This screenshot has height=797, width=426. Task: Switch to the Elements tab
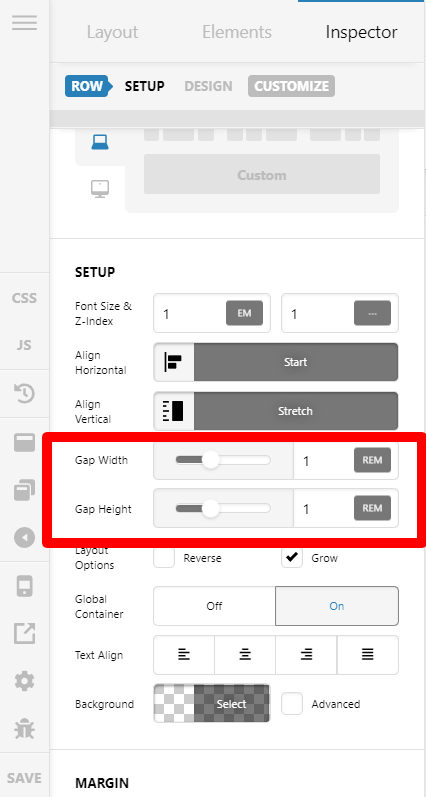pos(237,32)
